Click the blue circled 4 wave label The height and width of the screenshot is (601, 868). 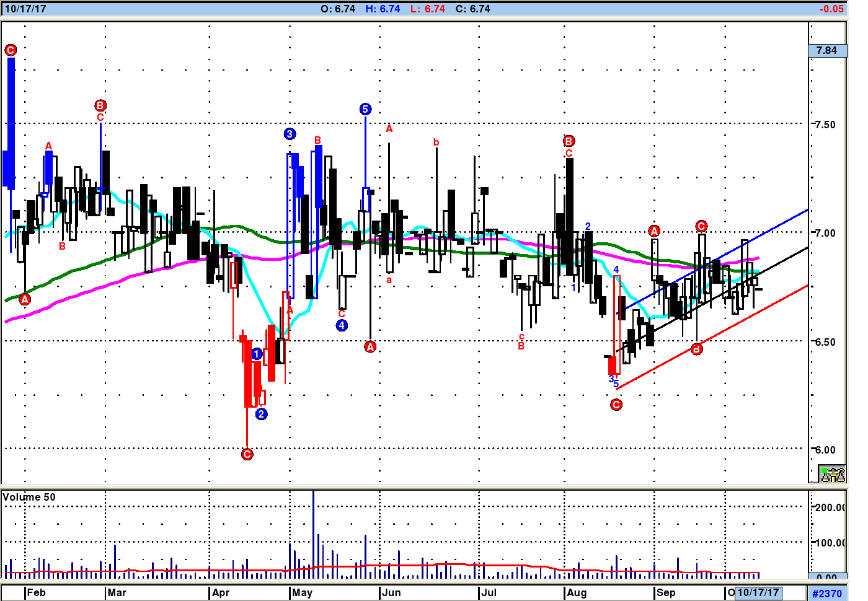[x=342, y=325]
